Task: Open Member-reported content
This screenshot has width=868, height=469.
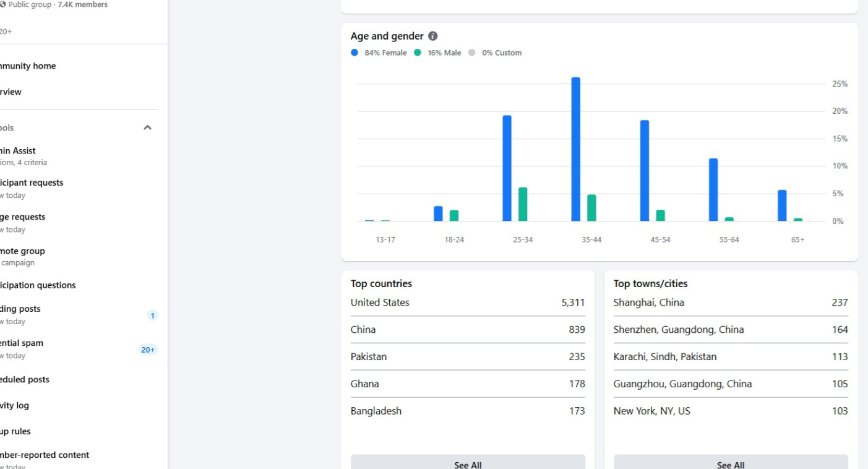Action: [x=45, y=455]
